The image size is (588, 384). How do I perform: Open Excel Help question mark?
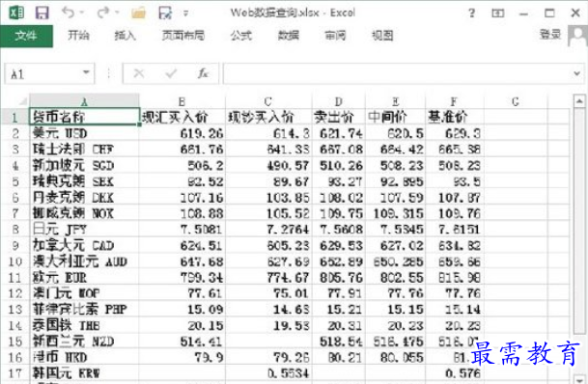[471, 14]
